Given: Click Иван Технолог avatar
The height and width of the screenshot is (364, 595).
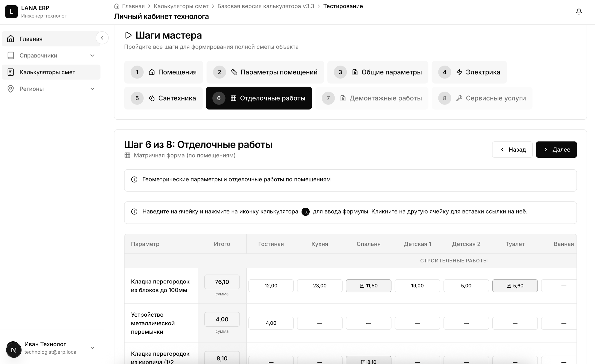Looking at the screenshot, I should pos(14,349).
